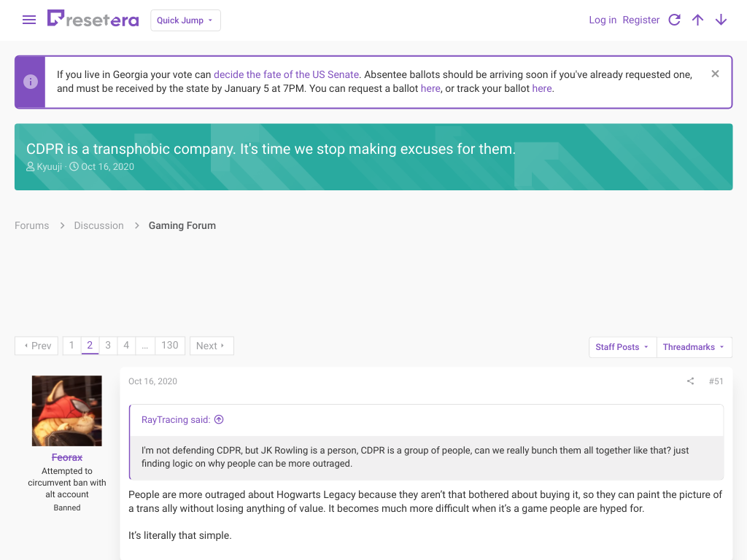Image resolution: width=747 pixels, height=560 pixels.
Task: Go to page 130 of the thread
Action: click(x=169, y=345)
